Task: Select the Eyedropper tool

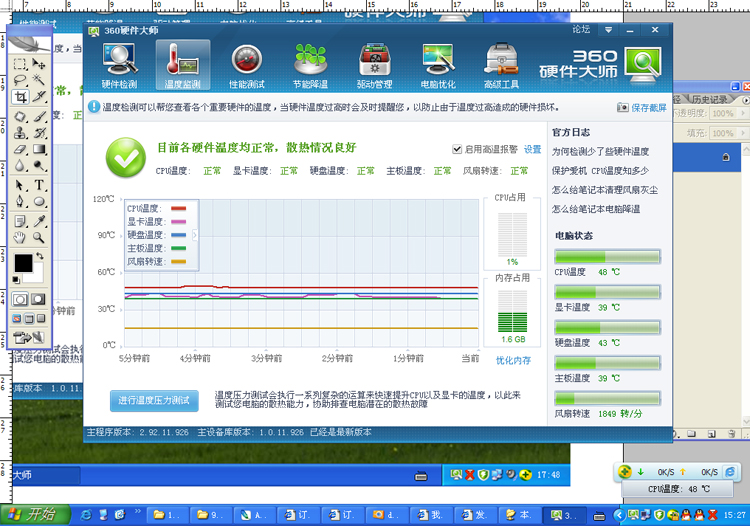Action: pos(39,220)
